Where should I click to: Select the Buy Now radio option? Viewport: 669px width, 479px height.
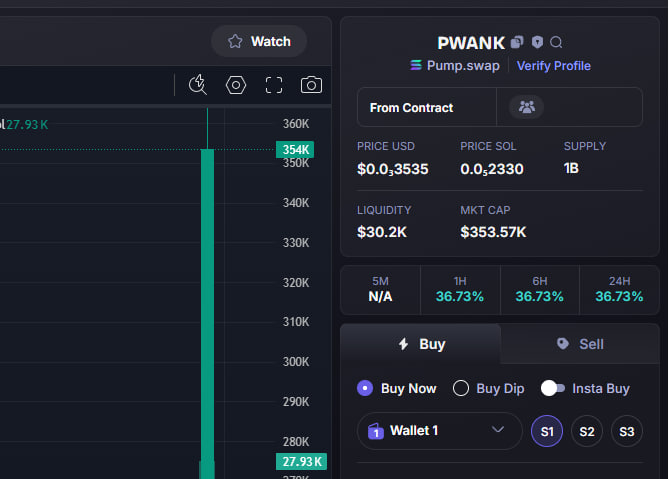397,388
